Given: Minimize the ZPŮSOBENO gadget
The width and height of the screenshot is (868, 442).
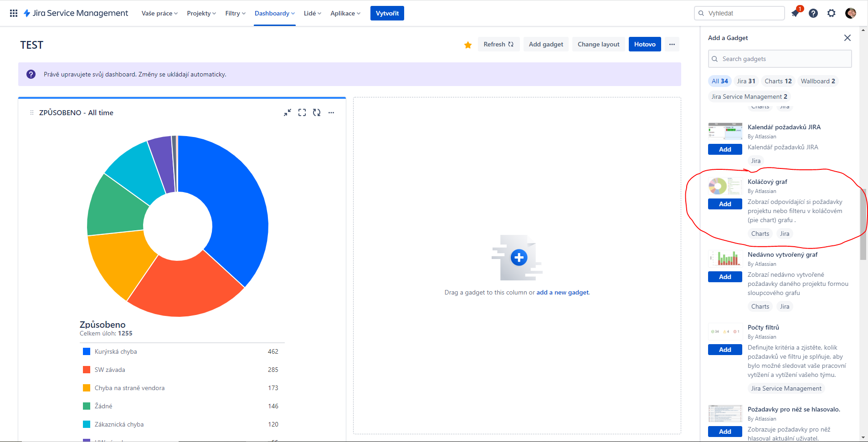Looking at the screenshot, I should point(288,112).
